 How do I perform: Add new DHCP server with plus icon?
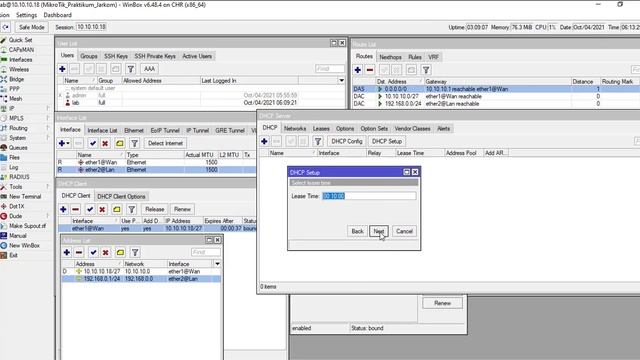264,141
